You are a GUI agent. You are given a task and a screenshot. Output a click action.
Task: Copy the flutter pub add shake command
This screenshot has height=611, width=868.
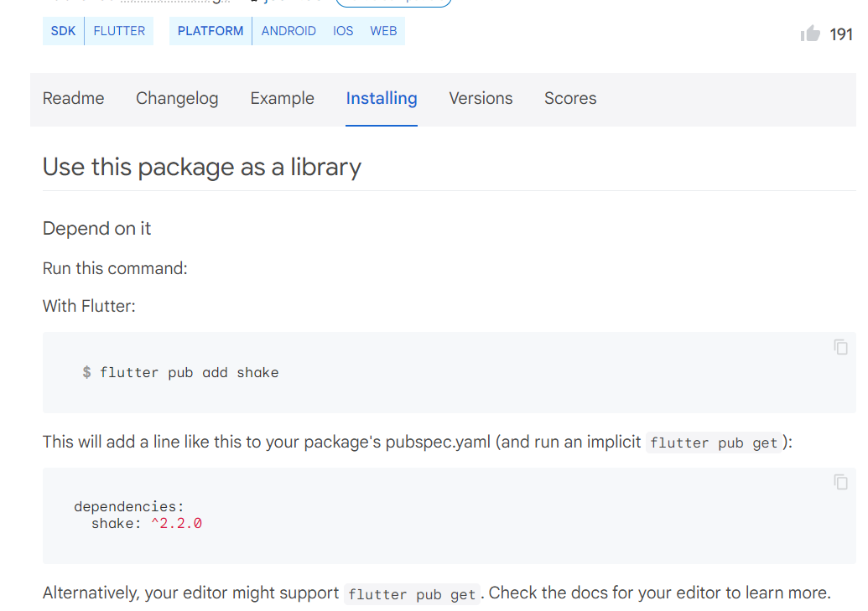pyautogui.click(x=840, y=347)
